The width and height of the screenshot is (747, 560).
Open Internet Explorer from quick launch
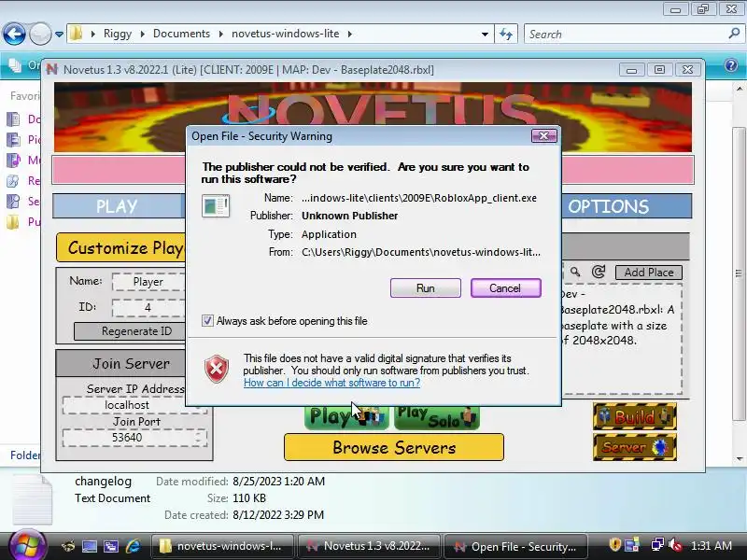[x=133, y=546]
